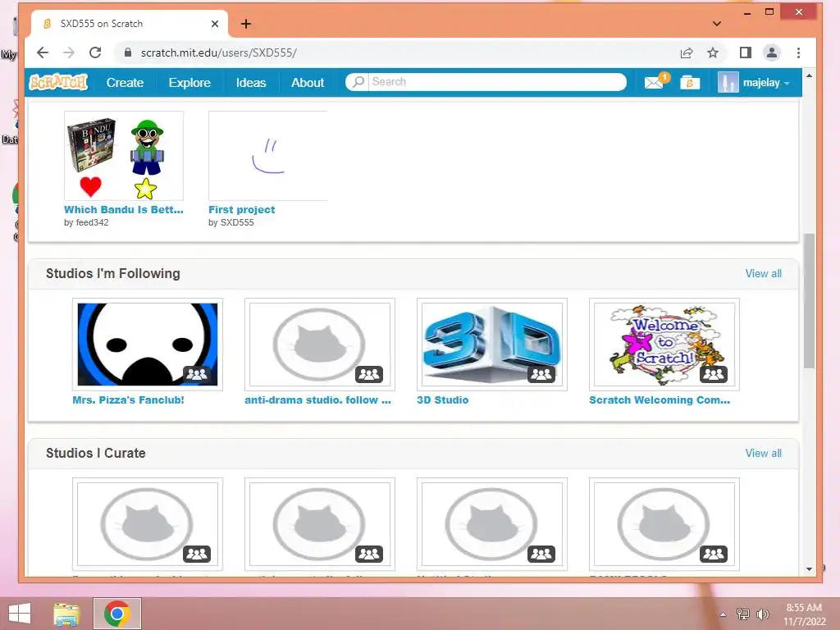
Task: Click the padlock site info icon
Action: (127, 52)
